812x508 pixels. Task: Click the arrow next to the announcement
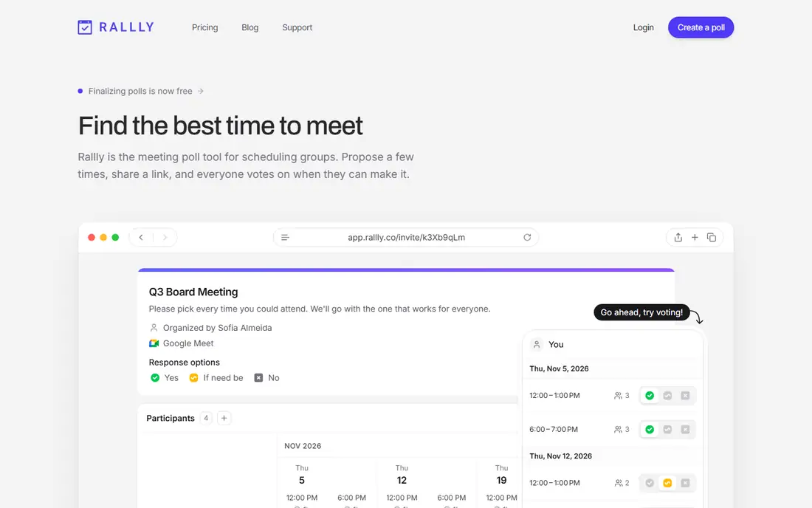point(200,91)
